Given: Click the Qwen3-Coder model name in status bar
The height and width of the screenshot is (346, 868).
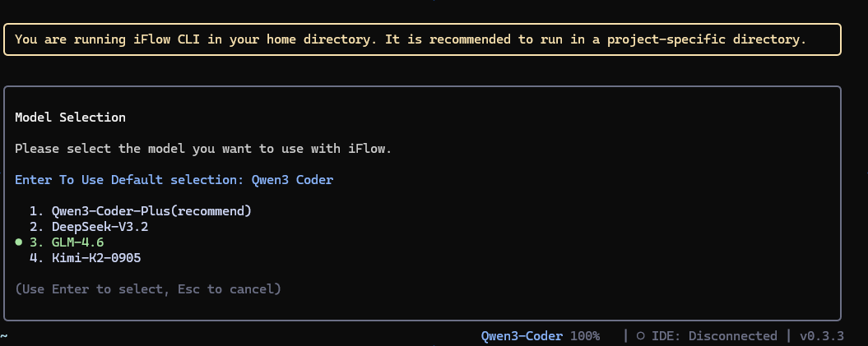Looking at the screenshot, I should [522, 336].
